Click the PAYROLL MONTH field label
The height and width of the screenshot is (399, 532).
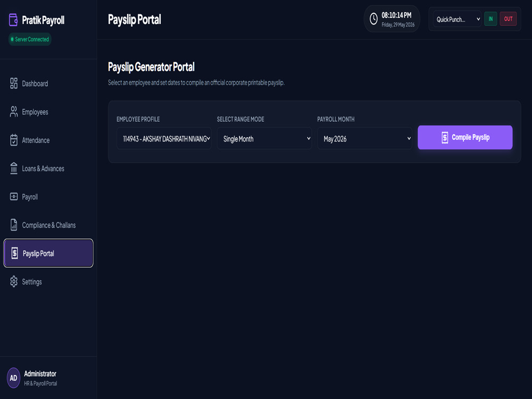(336, 119)
